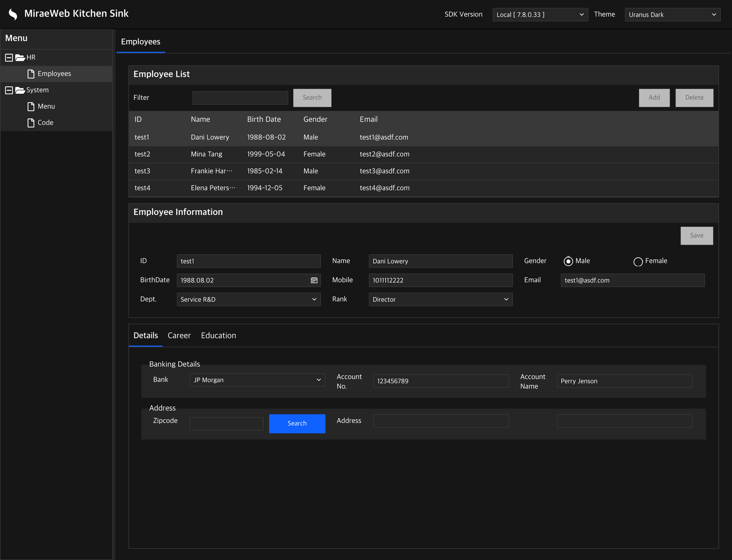Screen dimensions: 732x560
Task: Collapse the HR tree node
Action: 9,58
